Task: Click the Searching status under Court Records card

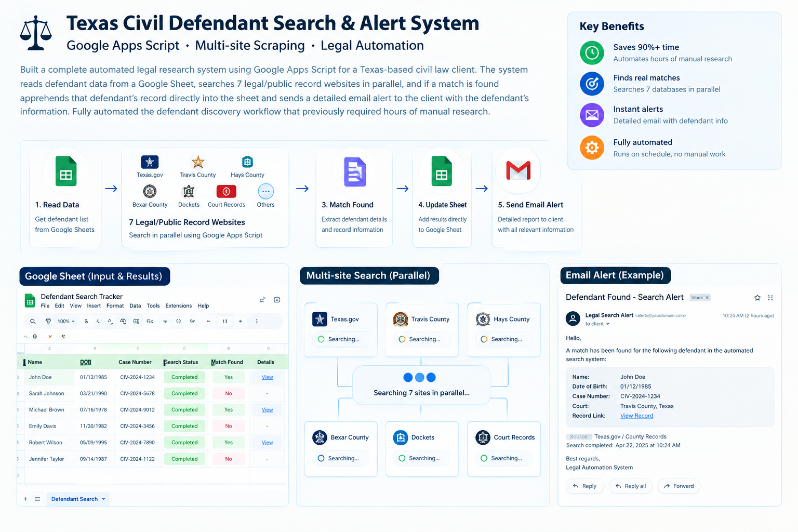Action: 503,458
